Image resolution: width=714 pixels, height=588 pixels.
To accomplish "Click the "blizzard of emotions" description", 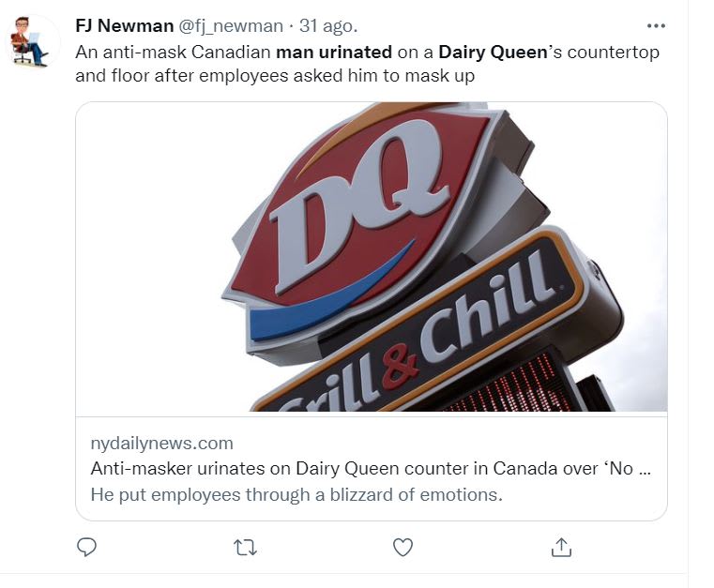I will (296, 493).
